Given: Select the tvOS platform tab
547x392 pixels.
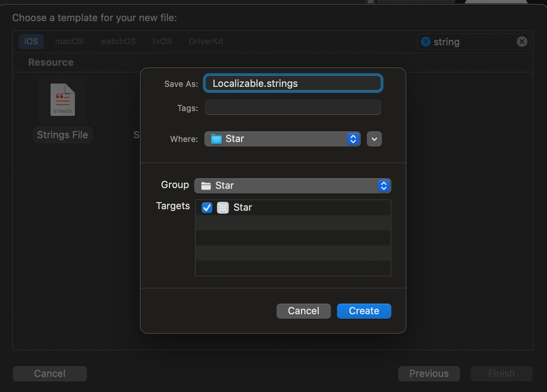Looking at the screenshot, I should coord(162,42).
